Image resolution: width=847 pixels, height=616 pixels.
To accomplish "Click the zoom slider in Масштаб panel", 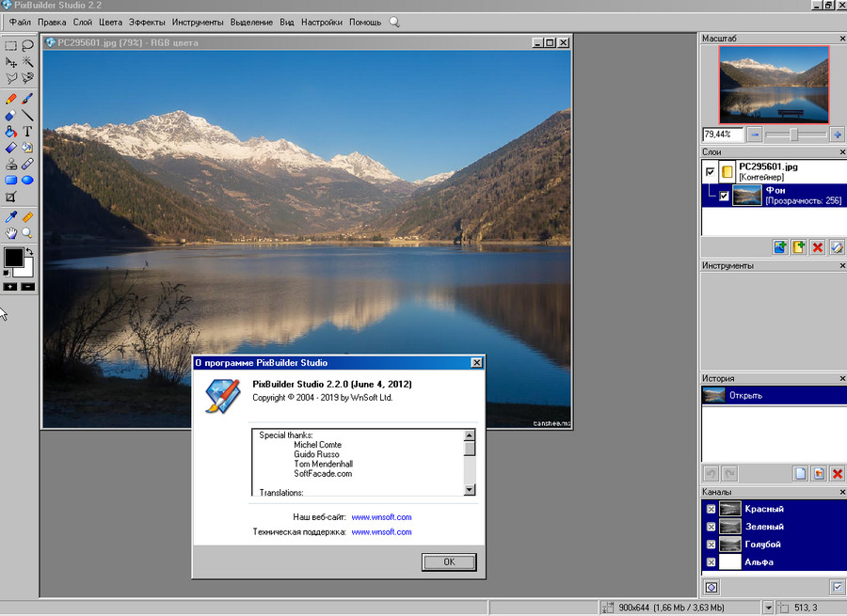I will (795, 134).
